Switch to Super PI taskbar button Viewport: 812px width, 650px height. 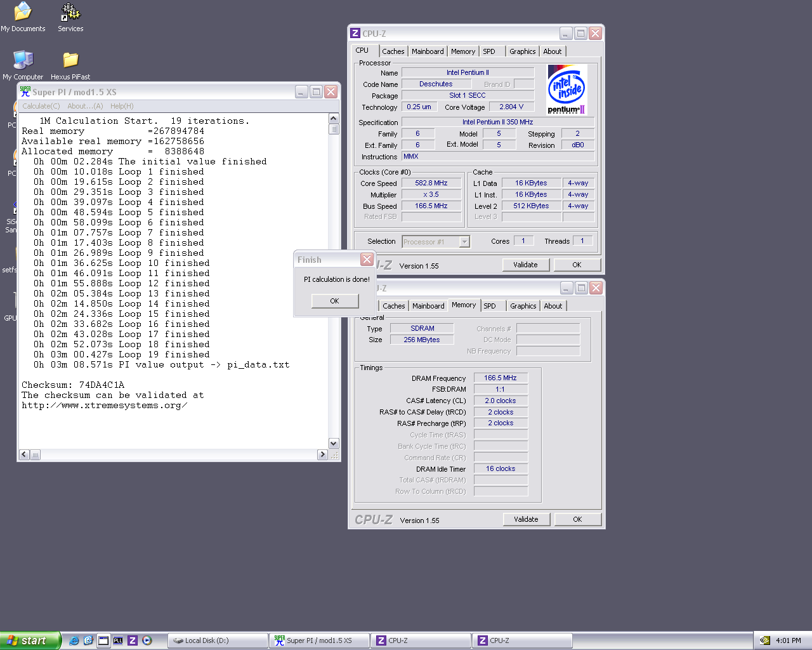coord(319,640)
